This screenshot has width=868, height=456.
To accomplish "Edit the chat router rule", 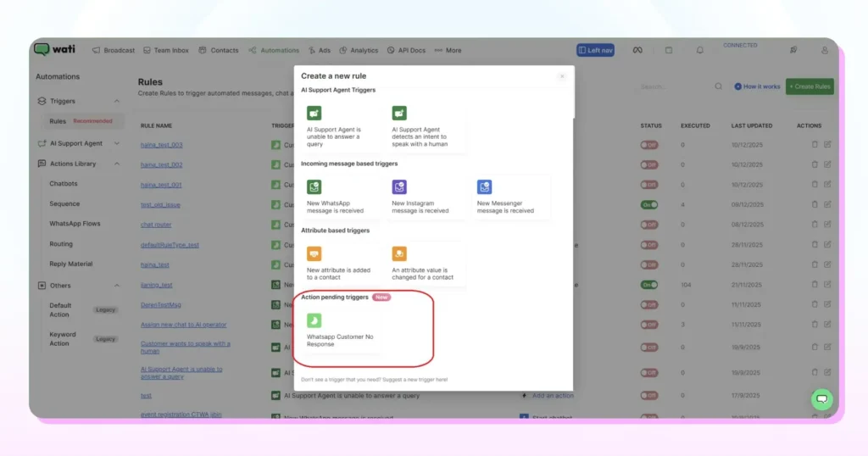I will click(827, 224).
